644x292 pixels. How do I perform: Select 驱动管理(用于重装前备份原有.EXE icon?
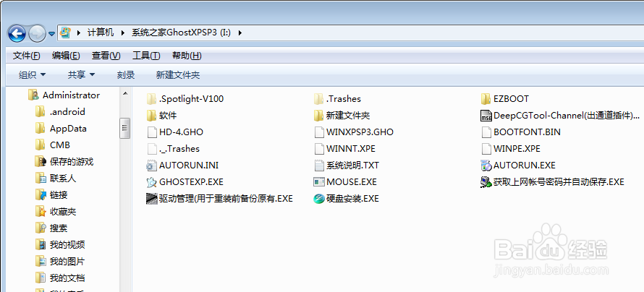[152, 199]
